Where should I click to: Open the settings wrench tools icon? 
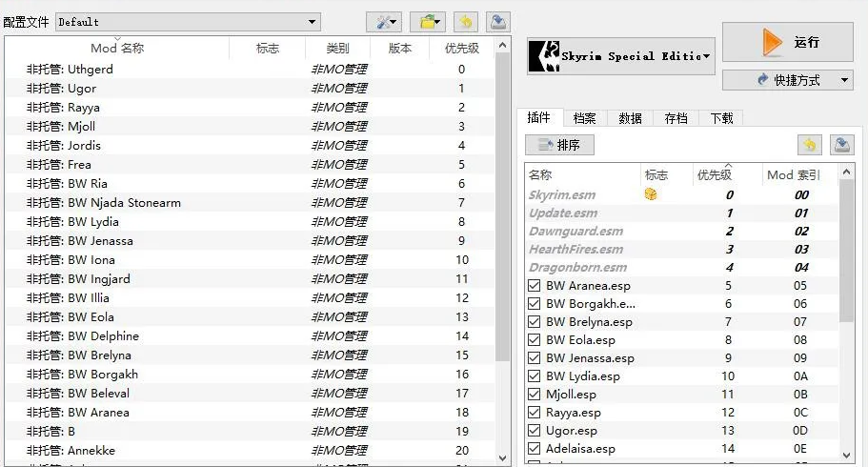384,22
